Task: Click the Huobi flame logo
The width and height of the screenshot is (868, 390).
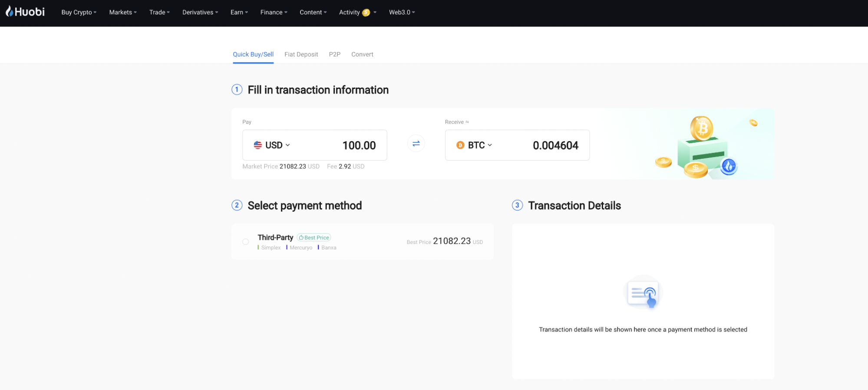Action: tap(9, 12)
